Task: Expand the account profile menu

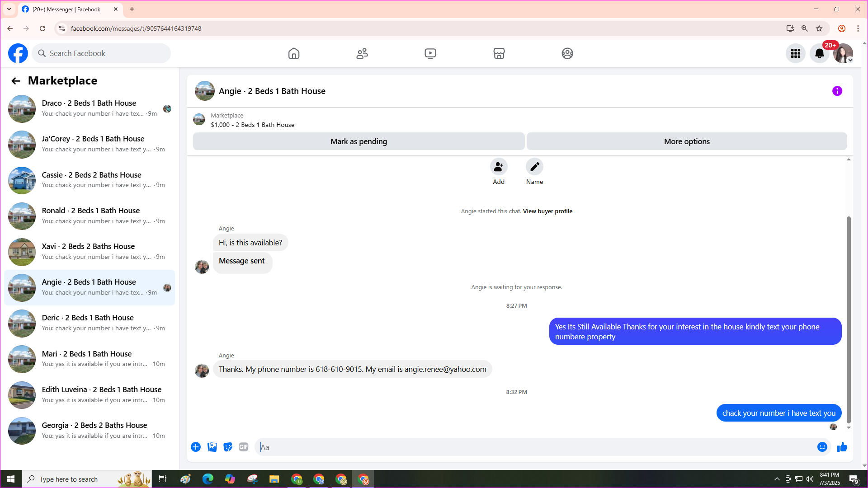Action: pos(843,53)
